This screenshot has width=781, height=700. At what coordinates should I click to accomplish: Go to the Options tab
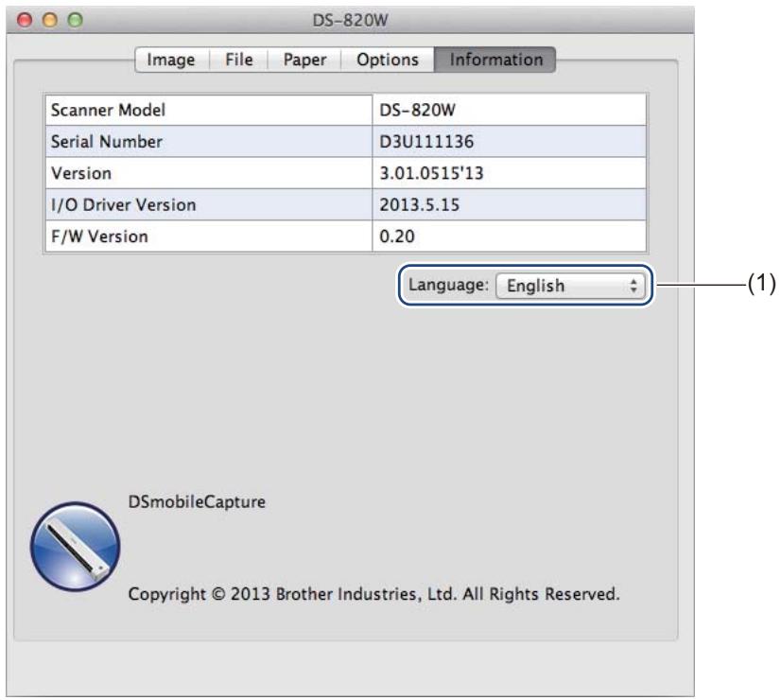click(388, 60)
